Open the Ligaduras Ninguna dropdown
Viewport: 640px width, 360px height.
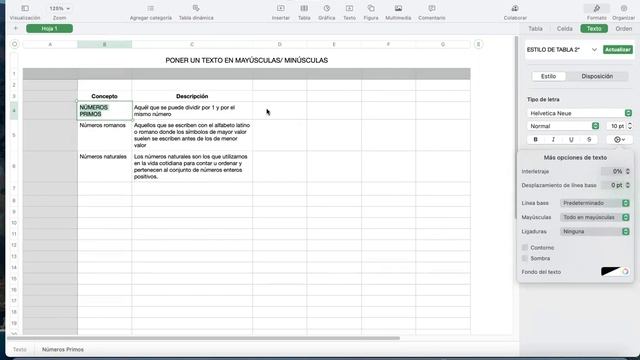tap(595, 231)
